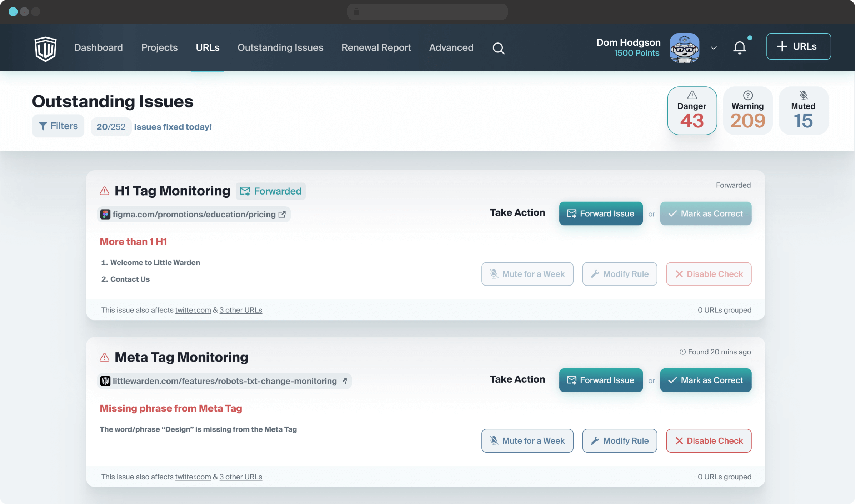Mute Meta Tag Monitoring for a week
Viewport: 855px width, 504px height.
(527, 441)
